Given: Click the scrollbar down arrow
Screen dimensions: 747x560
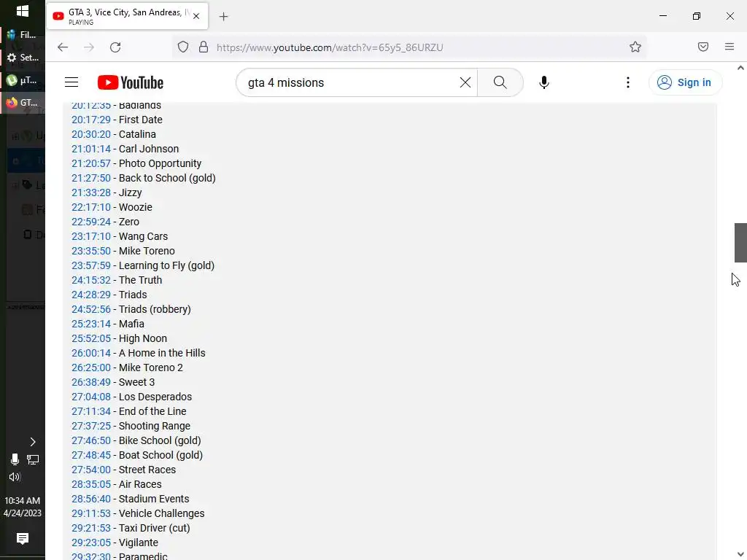Looking at the screenshot, I should pyautogui.click(x=740, y=554).
